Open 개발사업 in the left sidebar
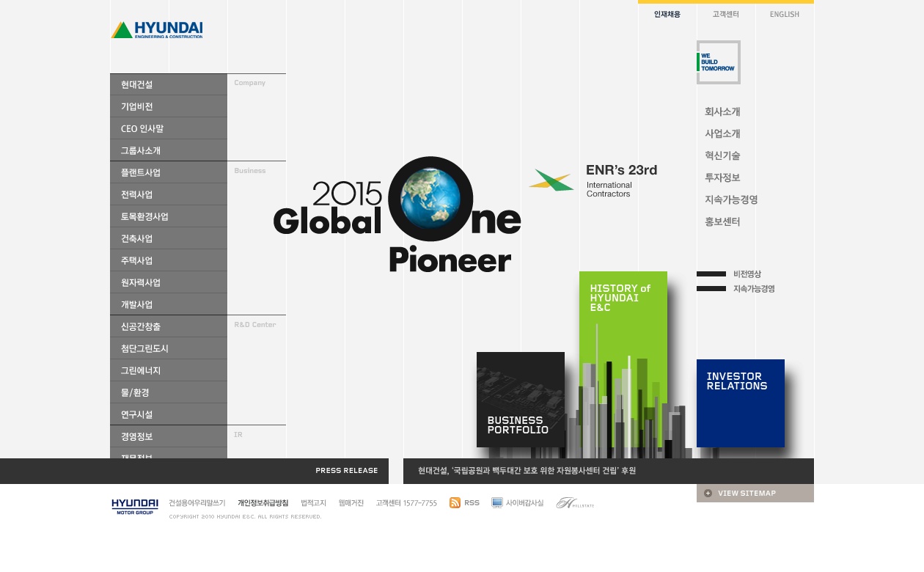Viewport: 924px width, 572px height. [x=169, y=304]
